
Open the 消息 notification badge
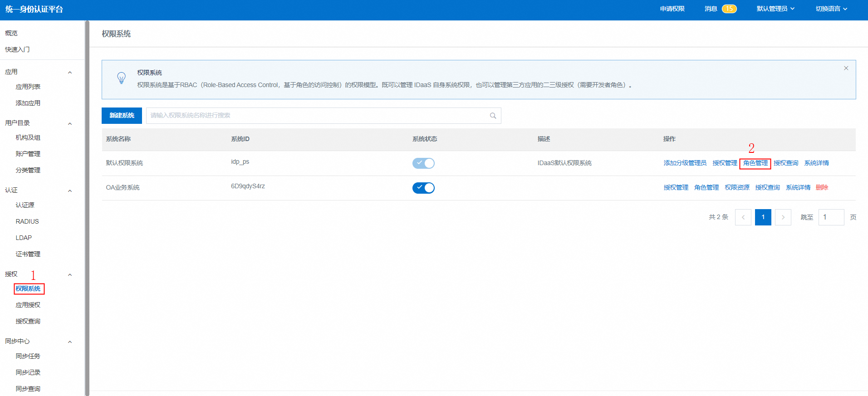(x=729, y=9)
